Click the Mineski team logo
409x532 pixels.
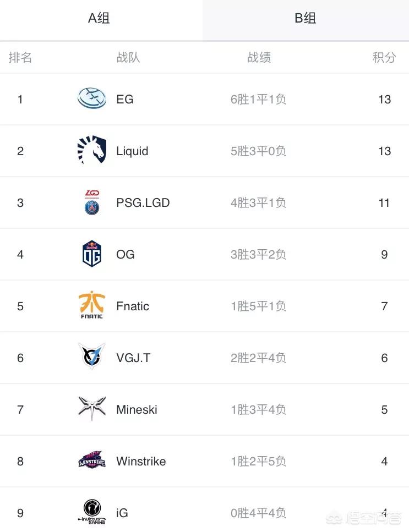click(x=91, y=409)
